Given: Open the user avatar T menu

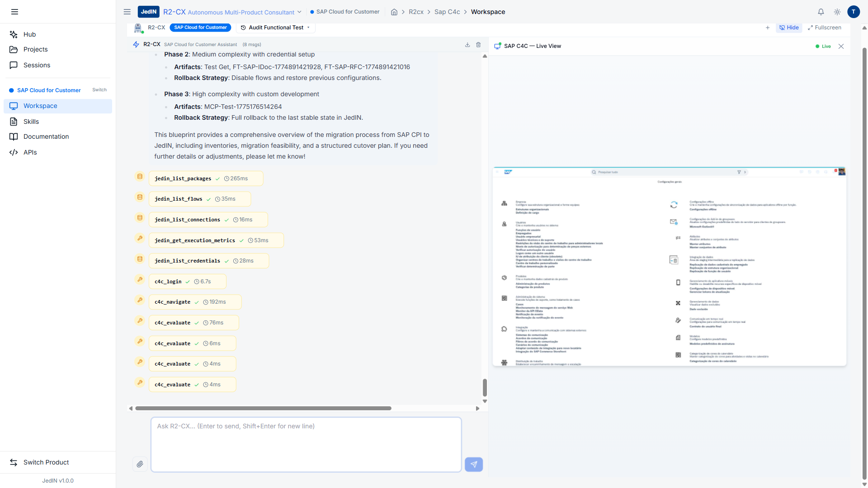Looking at the screenshot, I should (x=853, y=12).
